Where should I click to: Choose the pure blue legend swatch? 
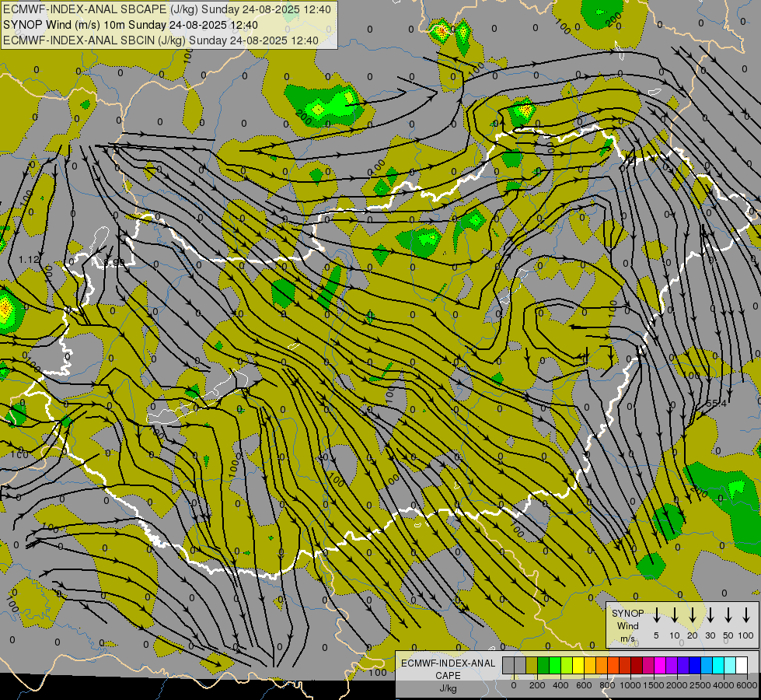tap(696, 665)
